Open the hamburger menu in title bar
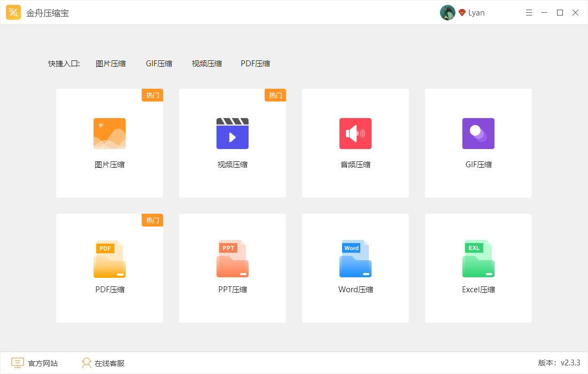Viewport: 588px width, 374px height. (529, 12)
